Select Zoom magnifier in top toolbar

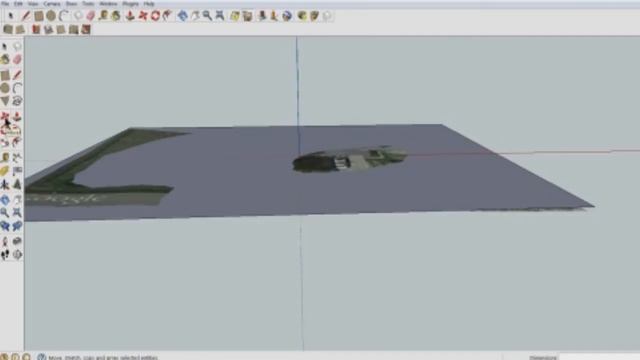(x=207, y=16)
